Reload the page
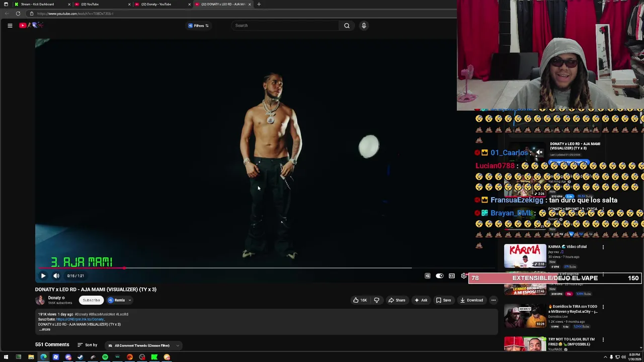 [x=18, y=14]
